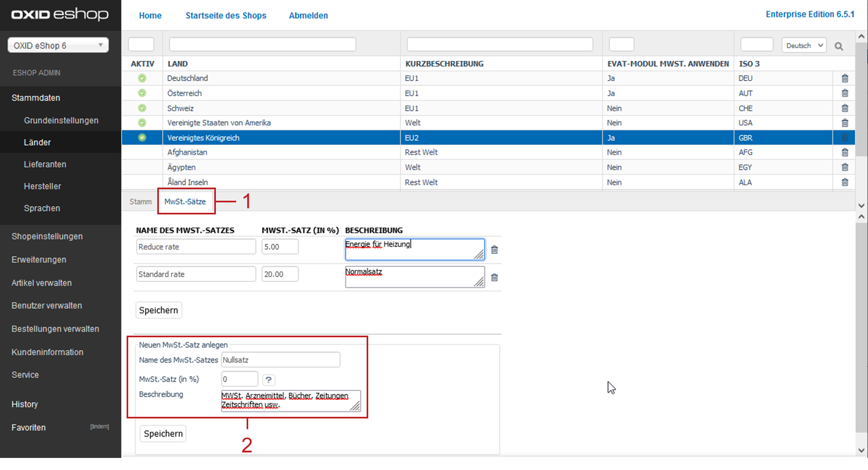Open the MwSt.-Sätze tab

click(185, 202)
